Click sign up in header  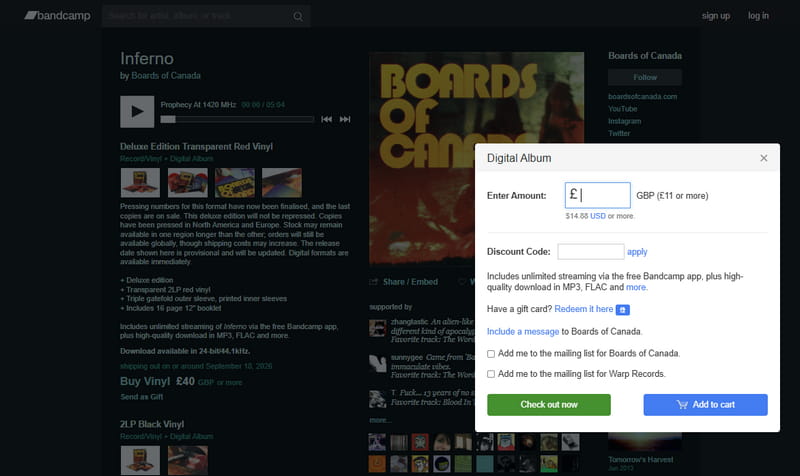pos(716,16)
